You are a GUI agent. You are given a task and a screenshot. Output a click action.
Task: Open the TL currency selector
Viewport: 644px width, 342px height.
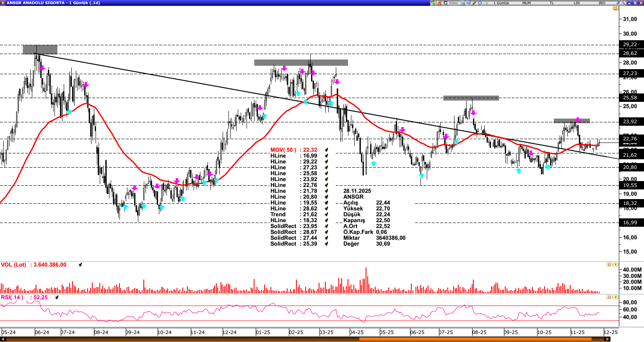click(552, 3)
